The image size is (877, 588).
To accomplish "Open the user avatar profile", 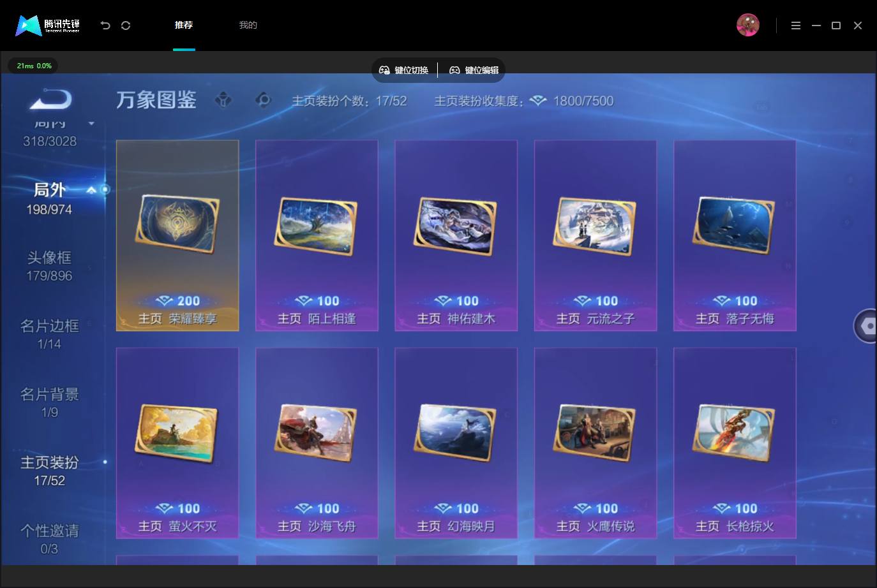I will [x=747, y=26].
